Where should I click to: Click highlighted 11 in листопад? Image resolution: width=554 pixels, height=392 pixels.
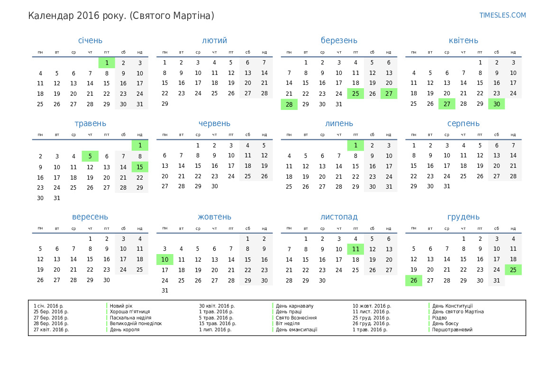click(355, 249)
